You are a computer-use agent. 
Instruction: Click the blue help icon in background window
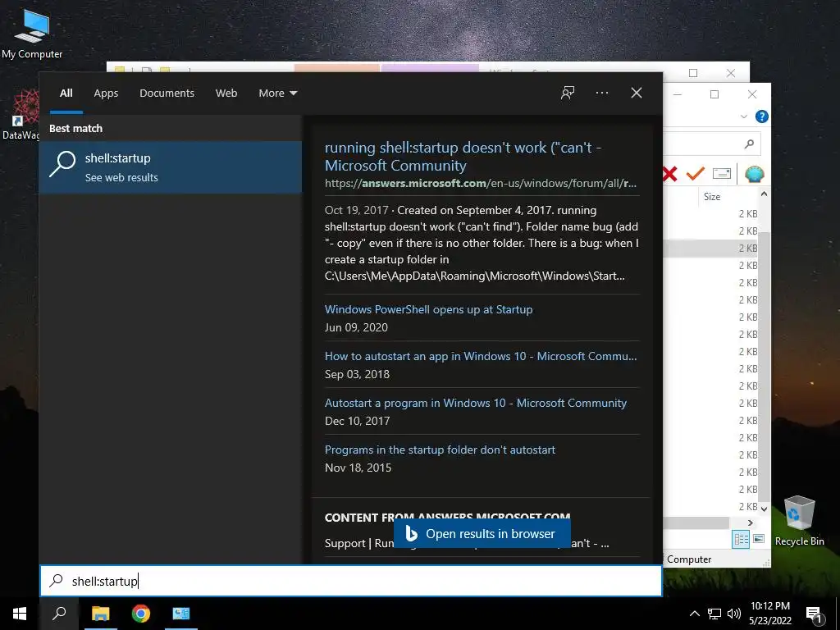[x=761, y=116]
